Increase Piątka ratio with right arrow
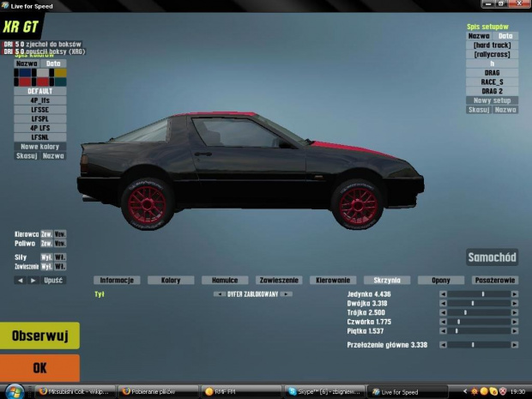This screenshot has height=399, width=532. (x=515, y=331)
